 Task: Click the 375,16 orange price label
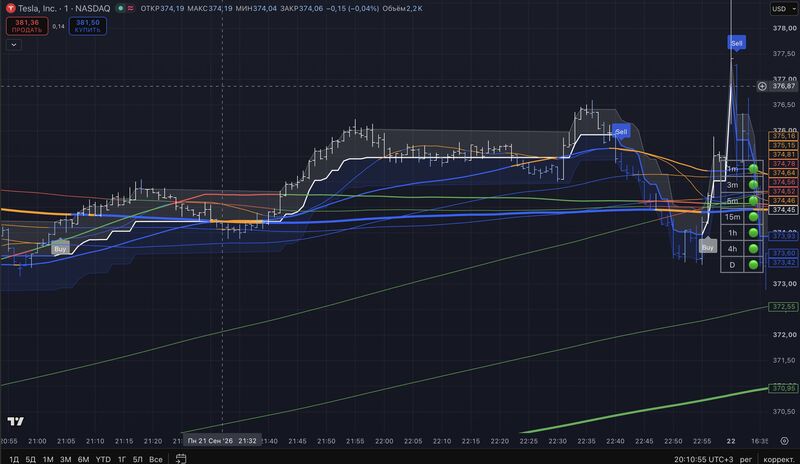click(783, 136)
